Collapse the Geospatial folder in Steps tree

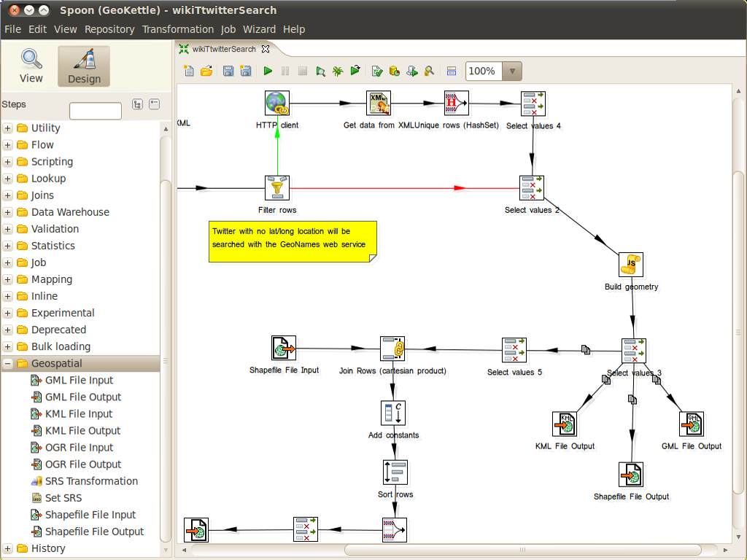coord(8,363)
